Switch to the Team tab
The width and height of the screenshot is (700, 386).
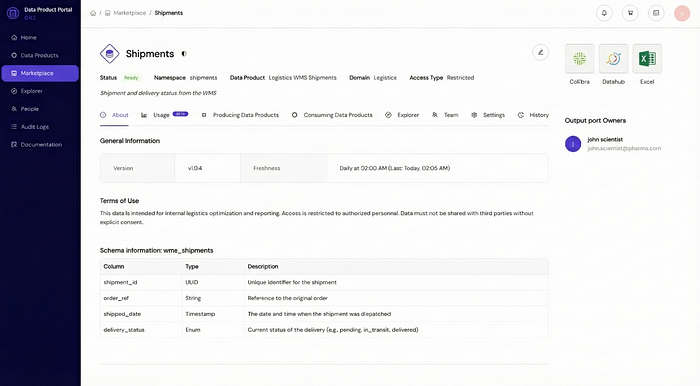pos(445,115)
